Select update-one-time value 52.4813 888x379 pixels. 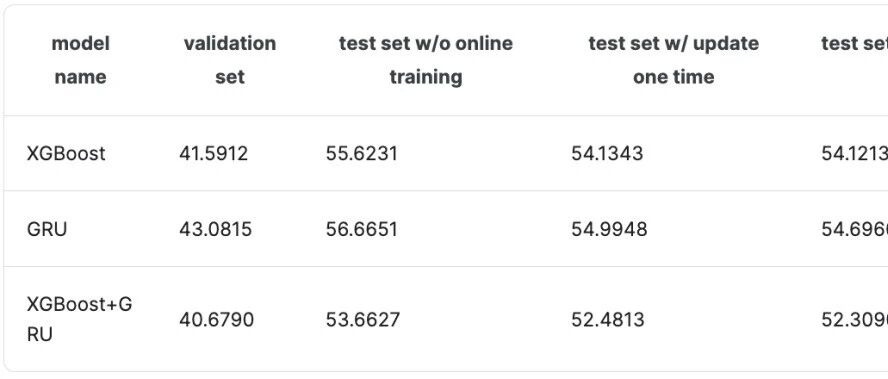pos(608,320)
